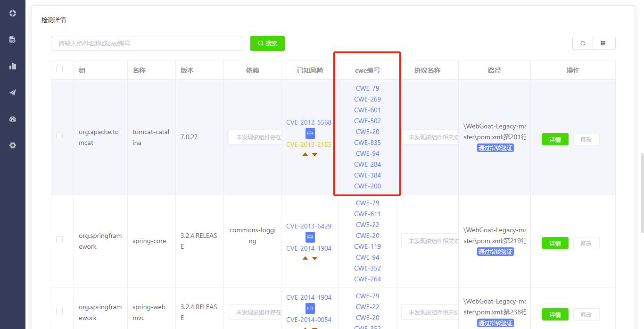The width and height of the screenshot is (644, 329).
Task: Open the top lifebuoy icon in the sidebar
Action: coord(13,13)
